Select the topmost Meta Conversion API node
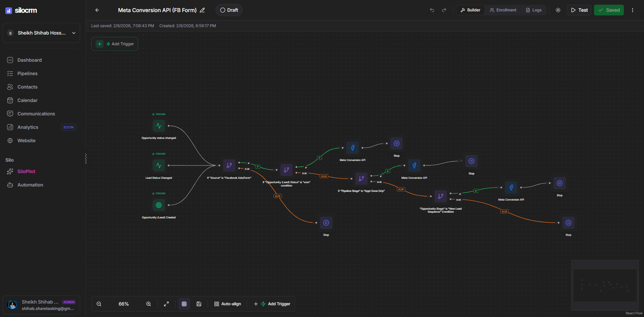Screen dimensions: 644x317 353,148
